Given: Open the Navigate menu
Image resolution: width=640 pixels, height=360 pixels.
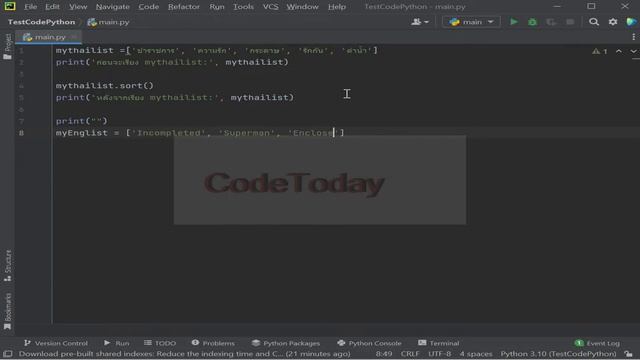Looking at the screenshot, I should coord(113,7).
